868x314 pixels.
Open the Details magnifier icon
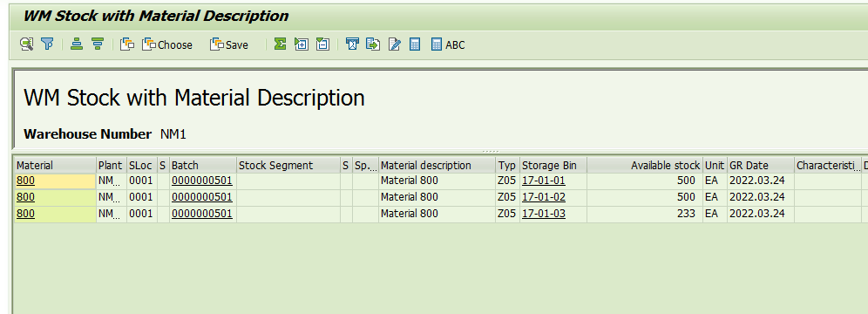pos(26,44)
